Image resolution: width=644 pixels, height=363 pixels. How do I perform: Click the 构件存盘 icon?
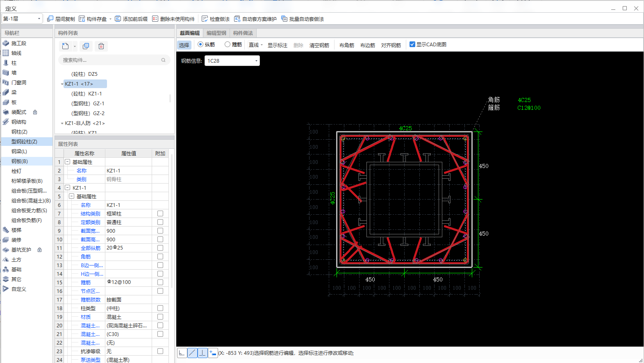[82, 19]
